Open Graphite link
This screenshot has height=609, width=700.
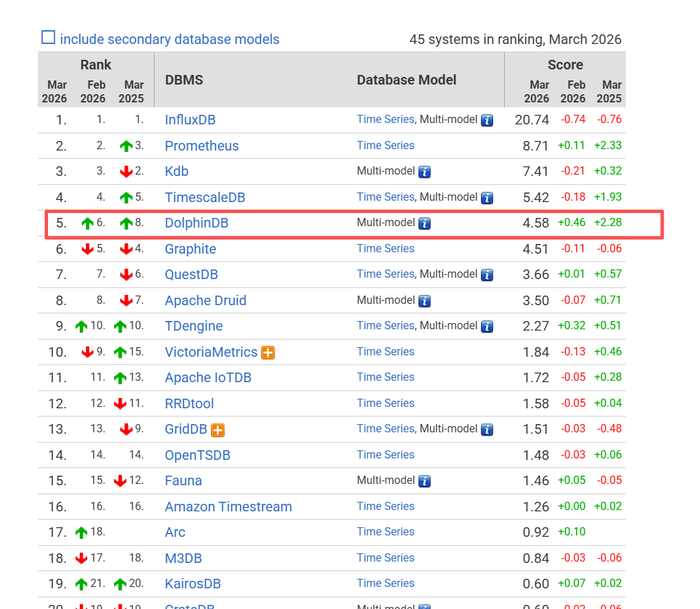(190, 249)
